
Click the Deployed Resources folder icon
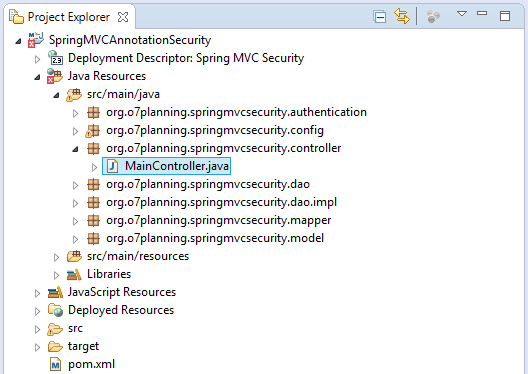pos(55,310)
